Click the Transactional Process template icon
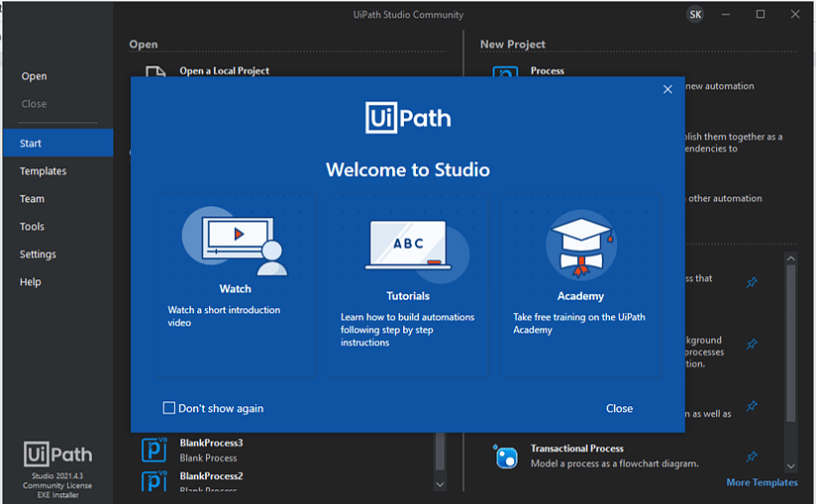 505,456
